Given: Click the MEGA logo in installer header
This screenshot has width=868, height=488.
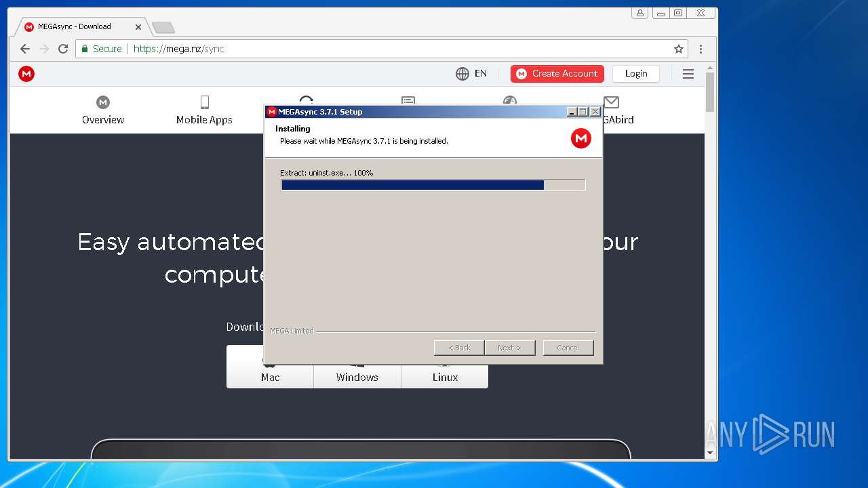Looking at the screenshot, I should click(581, 138).
